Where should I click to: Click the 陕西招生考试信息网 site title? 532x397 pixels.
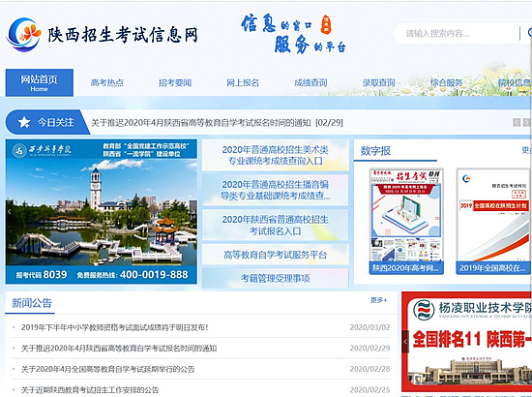(x=123, y=35)
